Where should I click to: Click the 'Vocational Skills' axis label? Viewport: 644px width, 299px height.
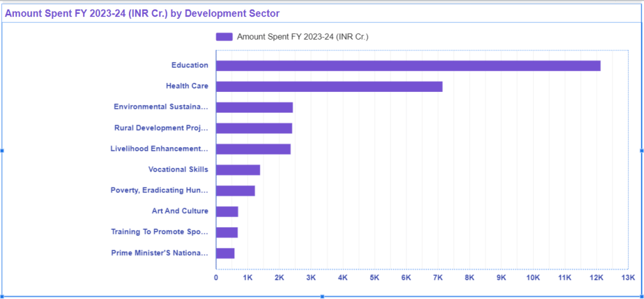pyautogui.click(x=178, y=170)
